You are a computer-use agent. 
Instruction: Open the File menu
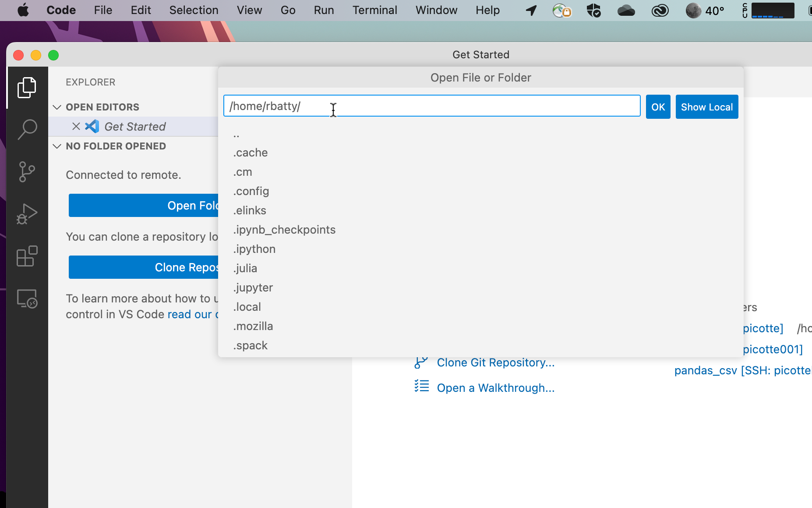tap(103, 10)
